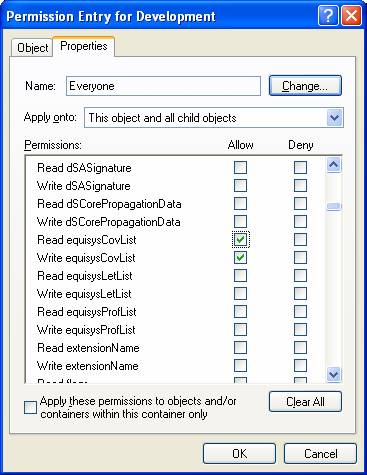Image resolution: width=367 pixels, height=475 pixels.
Task: Tick Allow for Read equisysLetList
Action: [x=240, y=276]
